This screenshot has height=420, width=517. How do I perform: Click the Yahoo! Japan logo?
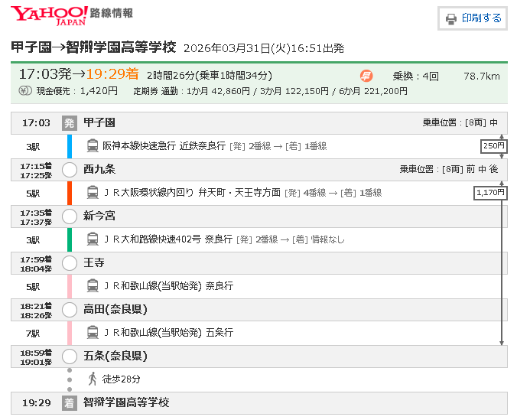point(49,15)
